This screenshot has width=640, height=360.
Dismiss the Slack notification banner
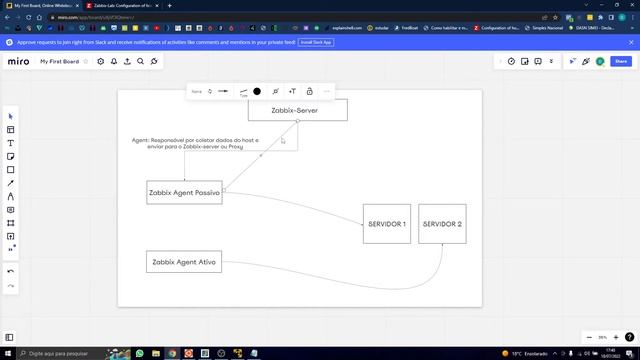tap(631, 42)
